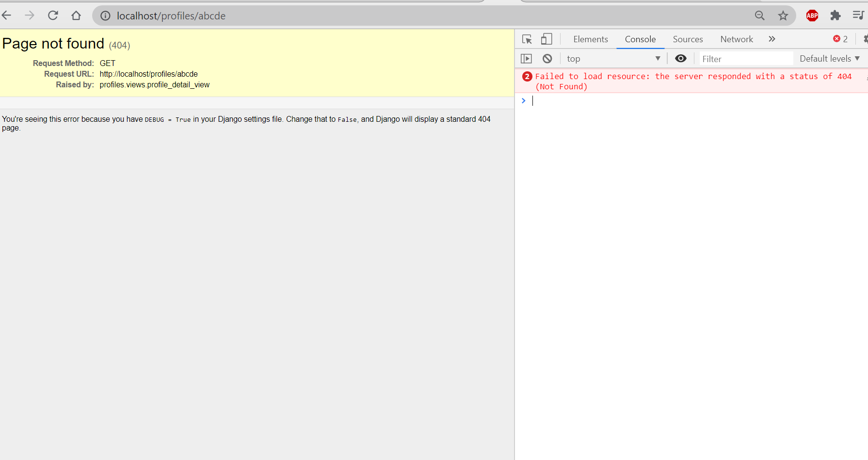
Task: Bookmark this page with the star
Action: [x=783, y=16]
